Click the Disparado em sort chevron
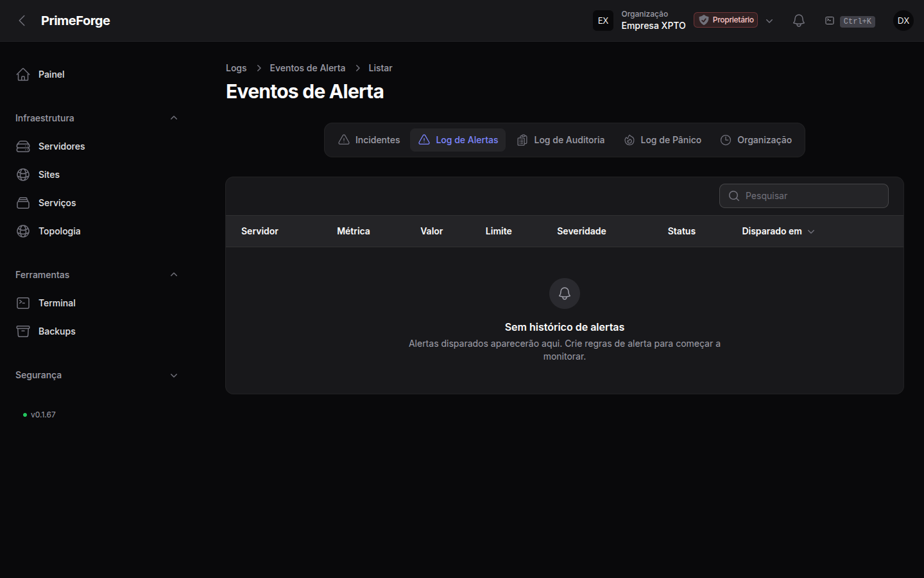This screenshot has width=924, height=578. [811, 232]
